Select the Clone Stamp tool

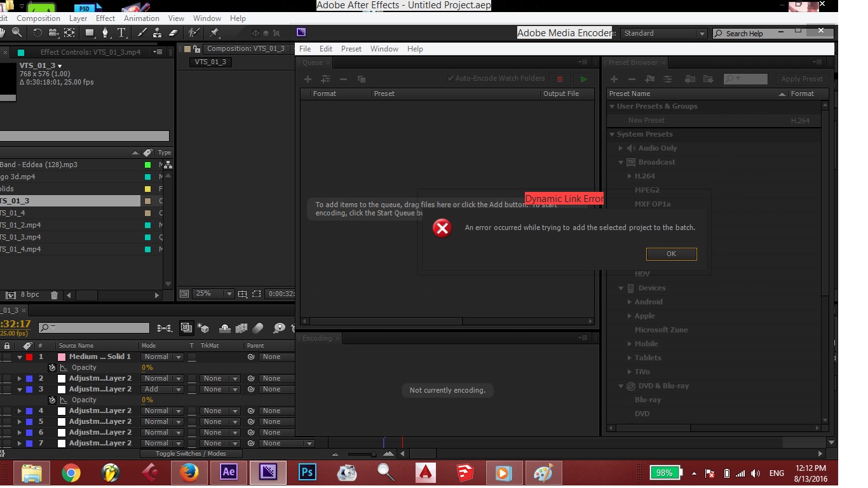coord(158,33)
